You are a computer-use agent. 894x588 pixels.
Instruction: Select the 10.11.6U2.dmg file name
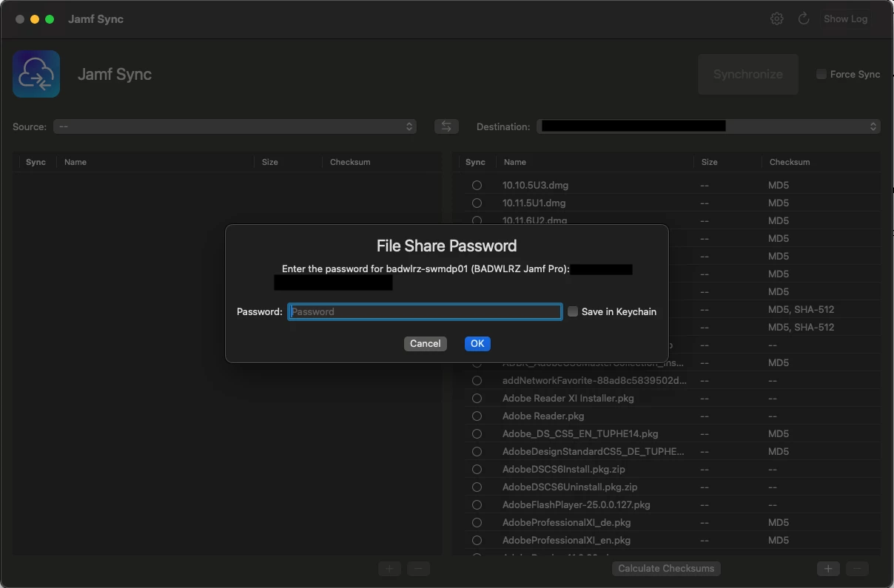click(535, 220)
